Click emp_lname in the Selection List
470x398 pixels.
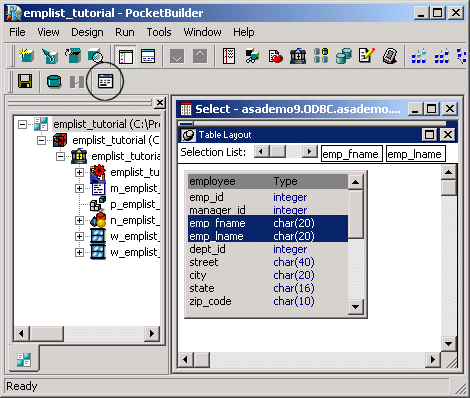pyautogui.click(x=416, y=154)
